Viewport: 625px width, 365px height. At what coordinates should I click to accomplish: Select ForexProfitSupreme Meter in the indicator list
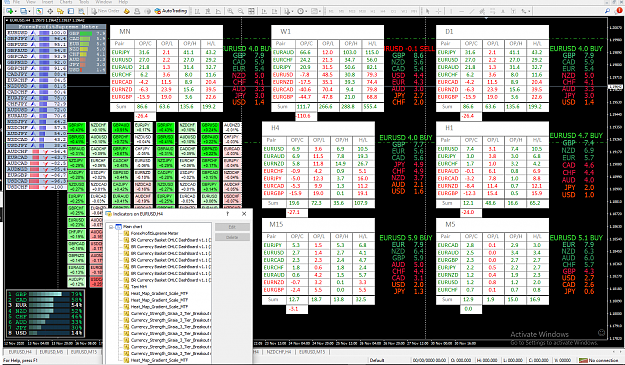(x=154, y=234)
